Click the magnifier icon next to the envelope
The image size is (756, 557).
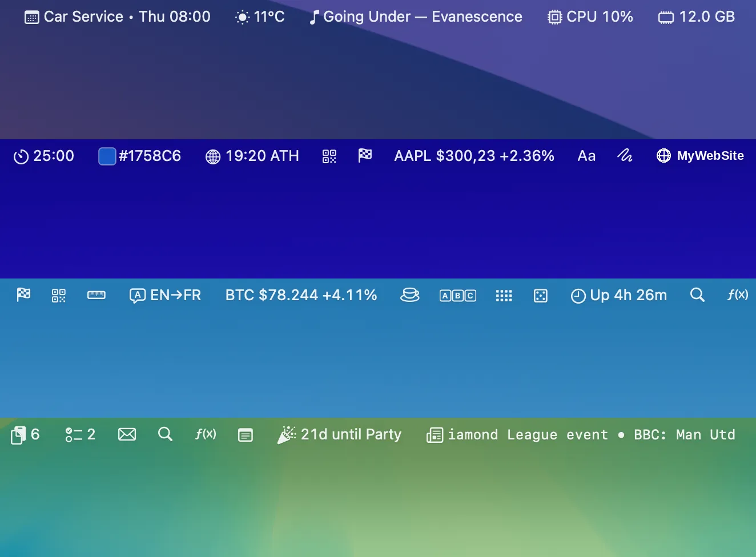pyautogui.click(x=165, y=434)
